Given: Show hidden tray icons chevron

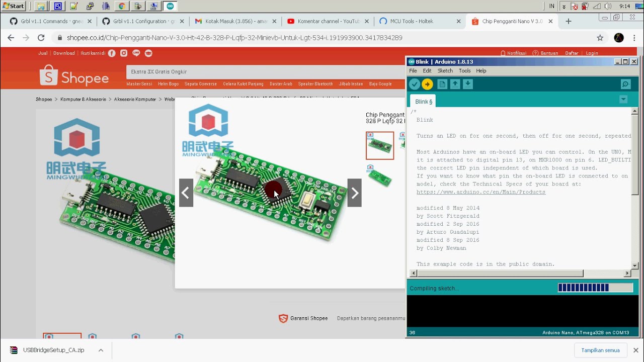Looking at the screenshot, I should (564, 6).
